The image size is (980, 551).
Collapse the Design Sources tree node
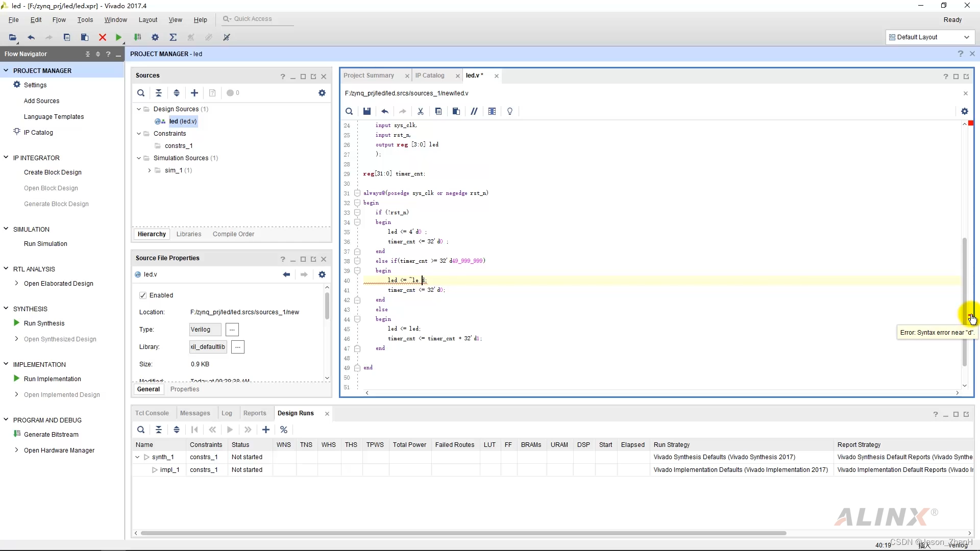coord(138,109)
